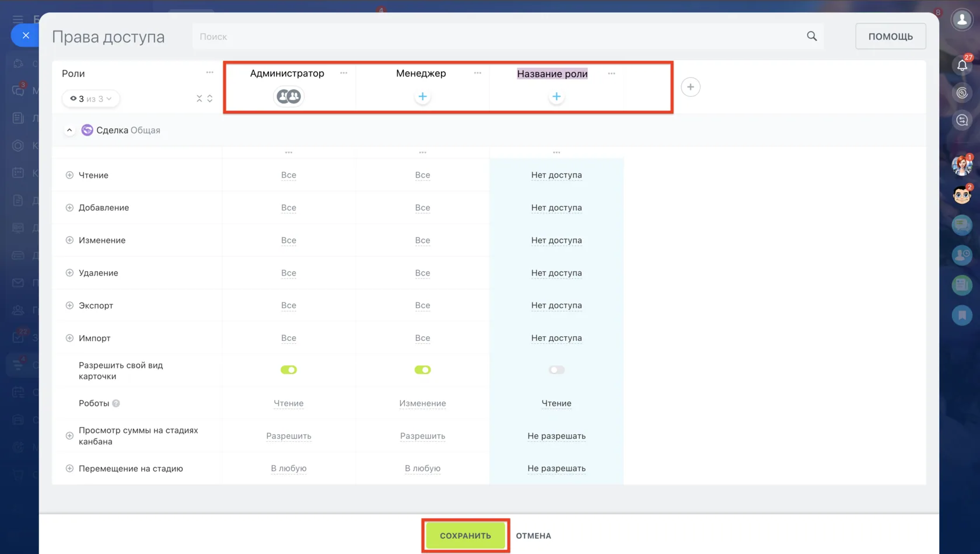
Task: Open options menu for Название роли column
Action: click(x=611, y=74)
